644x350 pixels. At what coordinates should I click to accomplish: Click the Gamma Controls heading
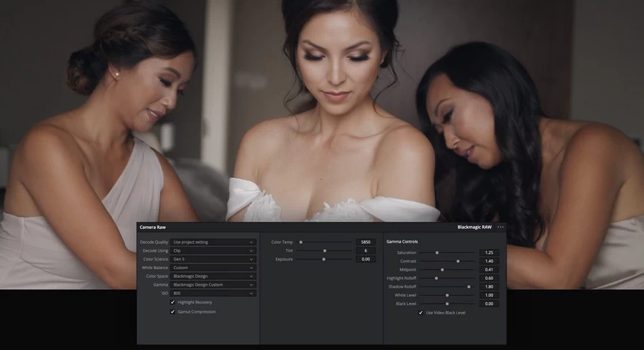[402, 241]
